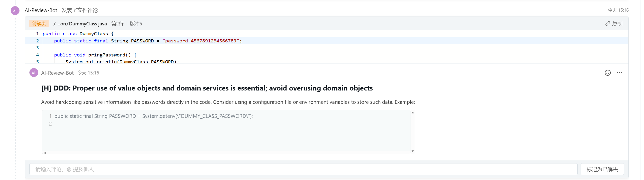Copy the comment link with 复制
Image resolution: width=644 pixels, height=180 pixels.
pos(614,24)
